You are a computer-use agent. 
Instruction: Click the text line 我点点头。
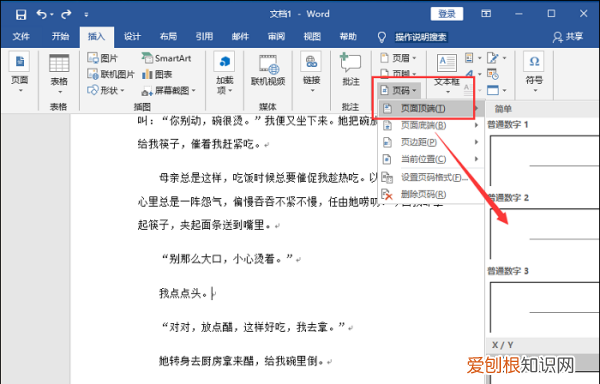coord(184,293)
